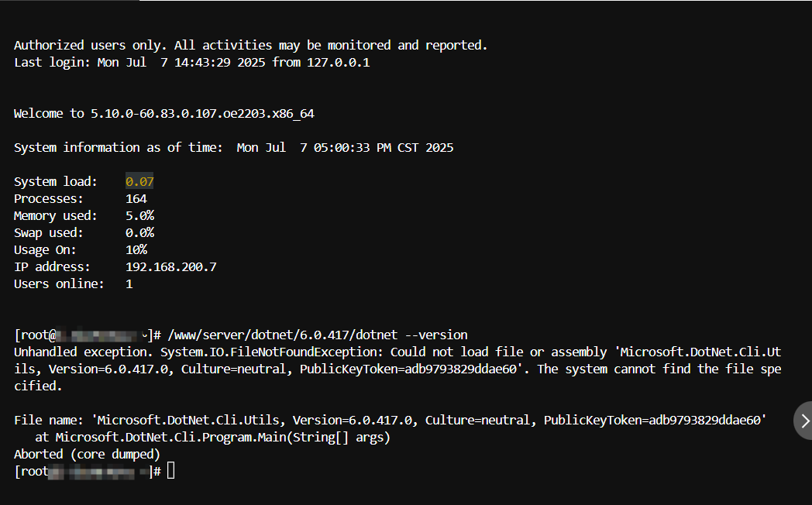Click the kernel version 5.10.0-60.83.0.107.oe2203.x86_64
This screenshot has width=812, height=505.
pos(202,114)
